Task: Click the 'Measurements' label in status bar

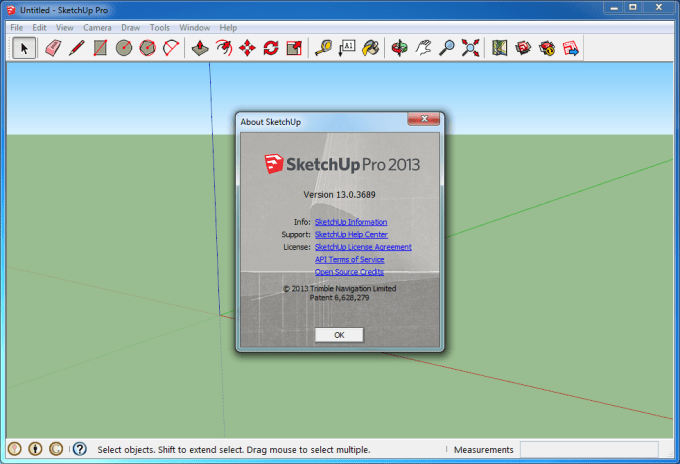Action: click(x=483, y=450)
